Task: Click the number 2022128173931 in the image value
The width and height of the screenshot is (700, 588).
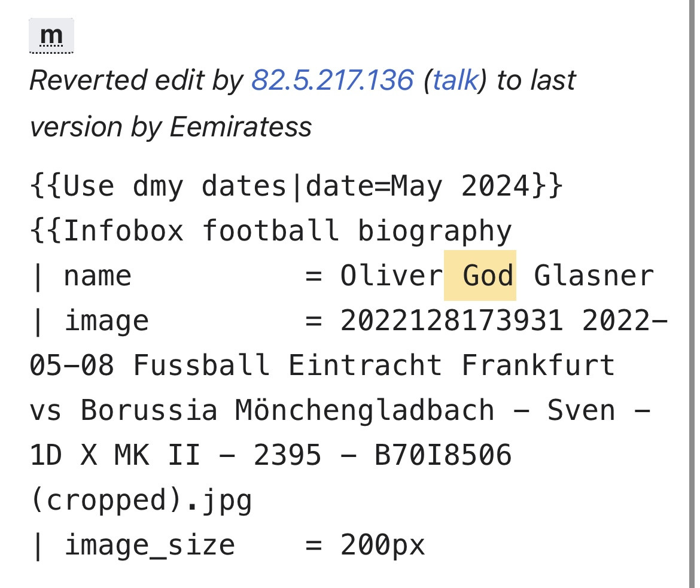Action: tap(452, 321)
